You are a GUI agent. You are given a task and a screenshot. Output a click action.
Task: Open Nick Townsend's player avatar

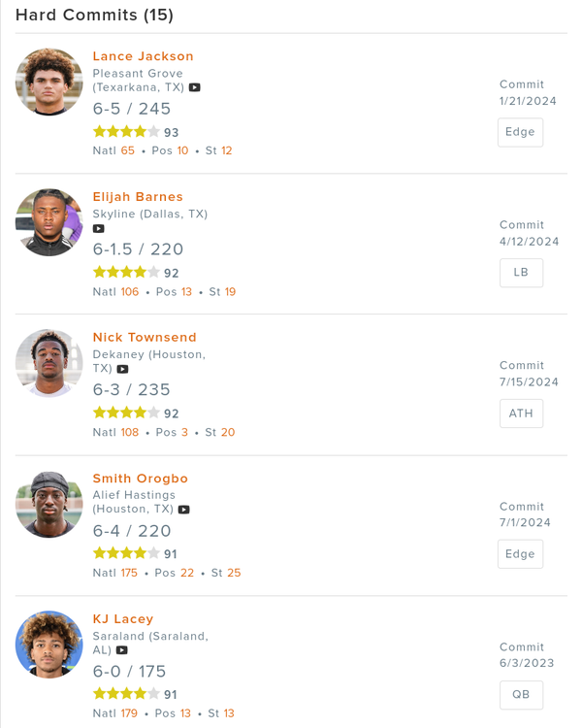coord(49,363)
